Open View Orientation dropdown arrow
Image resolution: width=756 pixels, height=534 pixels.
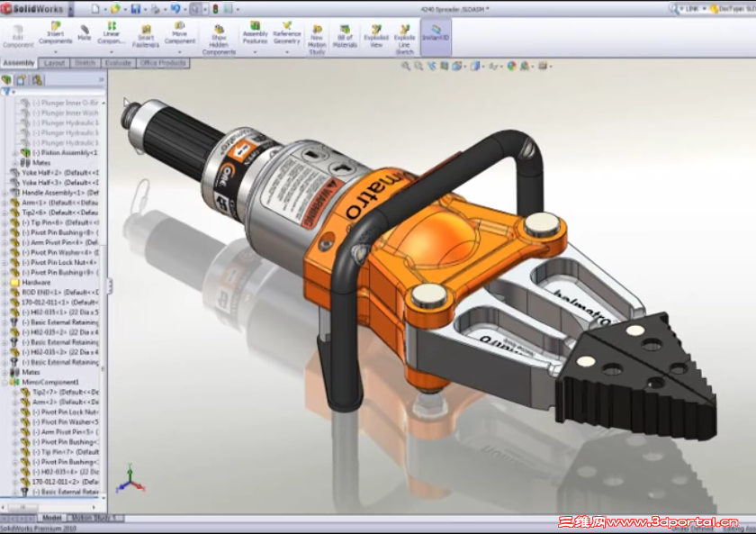[464, 67]
